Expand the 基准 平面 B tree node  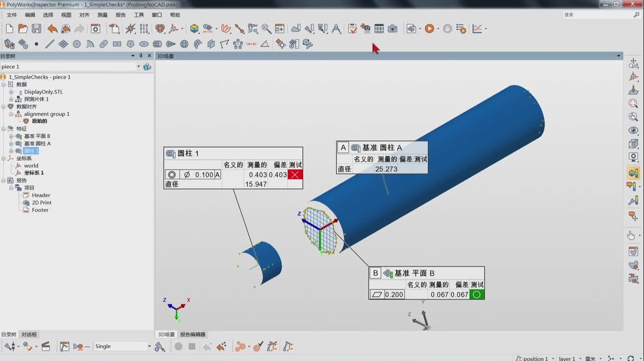point(11,136)
